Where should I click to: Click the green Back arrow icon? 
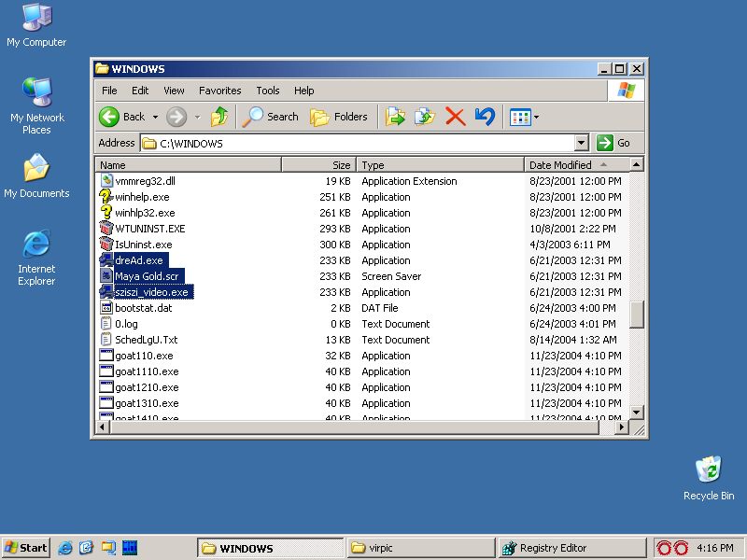109,117
